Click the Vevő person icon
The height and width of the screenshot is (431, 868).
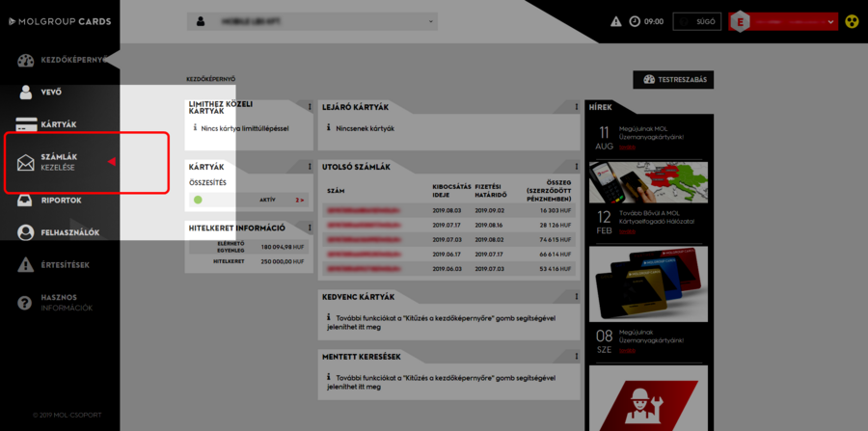tap(26, 93)
